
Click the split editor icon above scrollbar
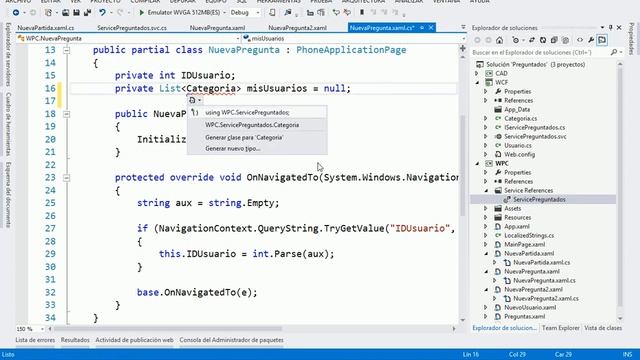click(463, 48)
